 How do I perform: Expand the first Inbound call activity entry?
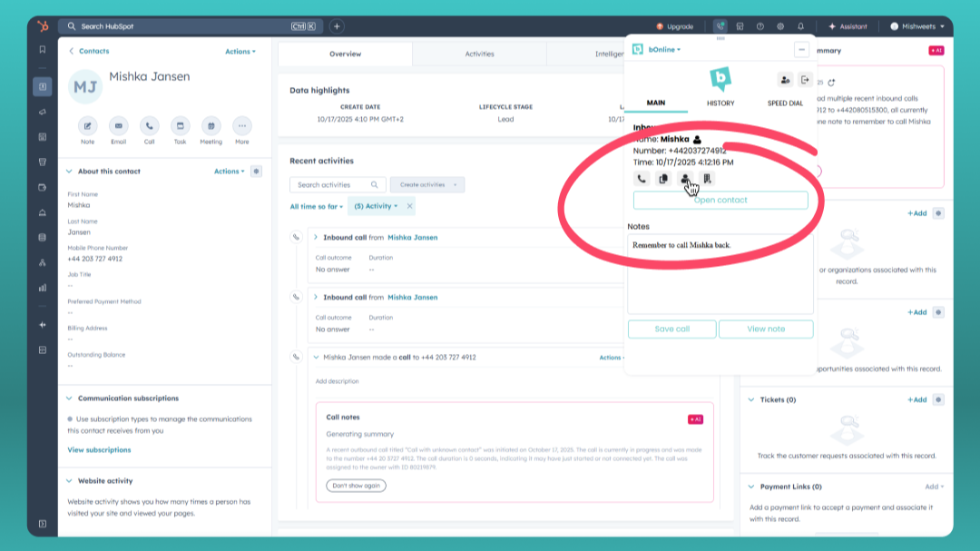[x=317, y=237]
